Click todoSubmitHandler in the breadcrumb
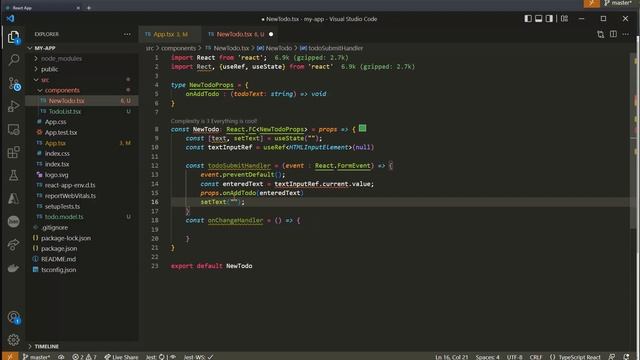This screenshot has width=640, height=360. click(336, 48)
